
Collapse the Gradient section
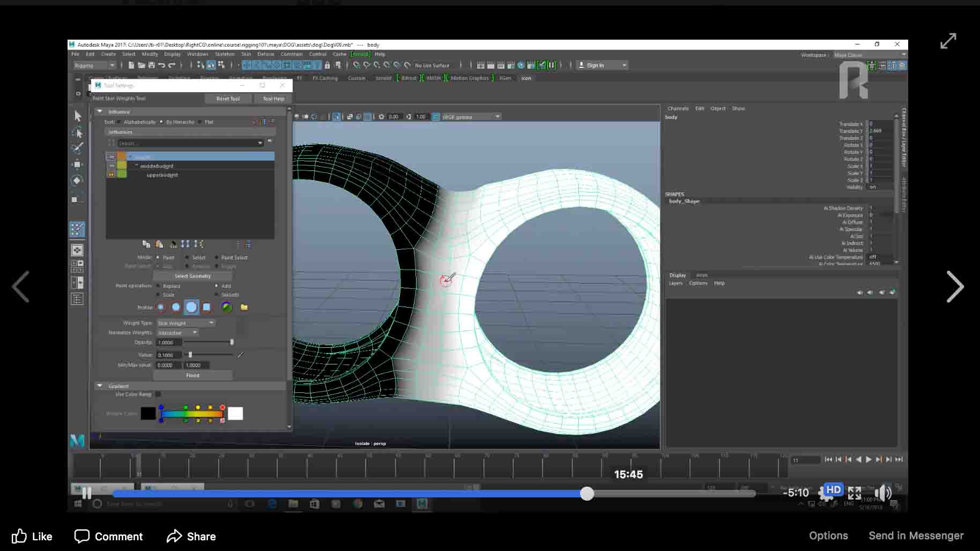(100, 386)
